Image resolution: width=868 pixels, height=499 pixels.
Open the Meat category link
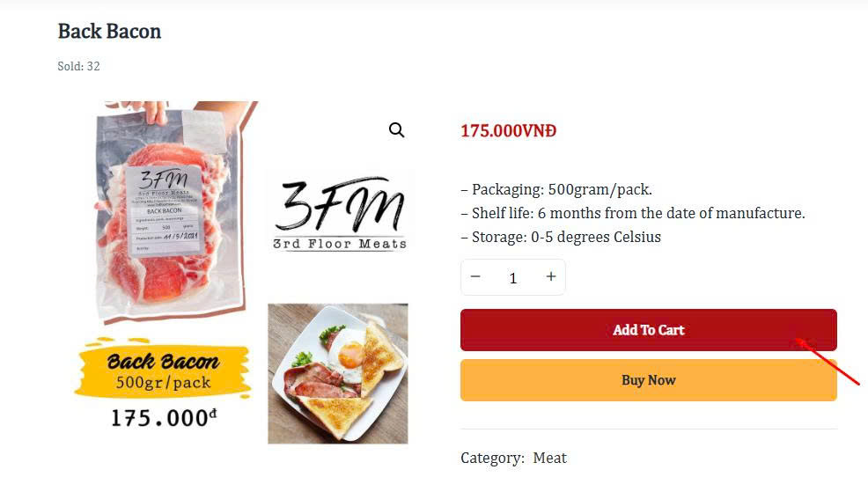point(549,458)
